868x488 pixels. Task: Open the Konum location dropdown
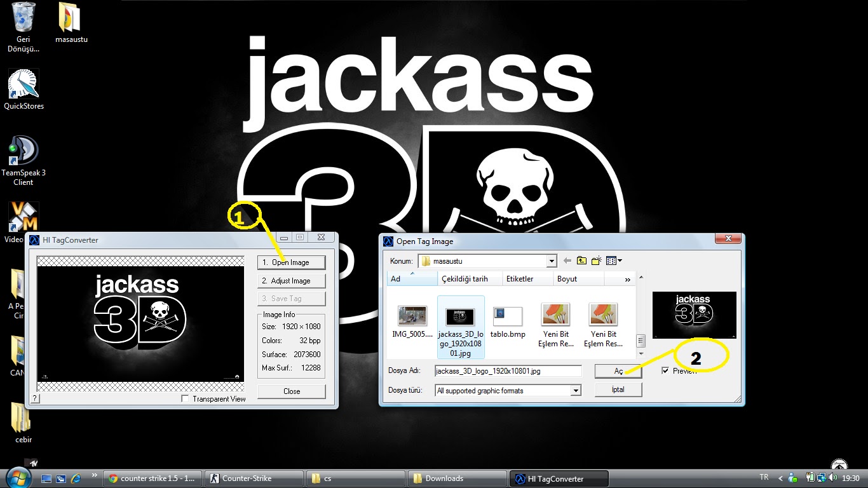click(x=551, y=261)
